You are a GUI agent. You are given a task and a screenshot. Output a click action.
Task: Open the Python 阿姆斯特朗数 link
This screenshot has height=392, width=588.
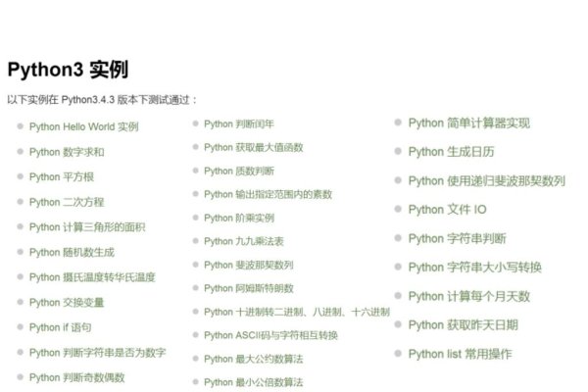[x=249, y=288]
